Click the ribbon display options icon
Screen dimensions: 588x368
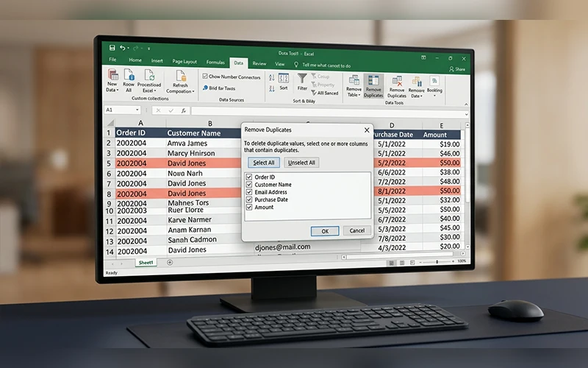coord(423,57)
